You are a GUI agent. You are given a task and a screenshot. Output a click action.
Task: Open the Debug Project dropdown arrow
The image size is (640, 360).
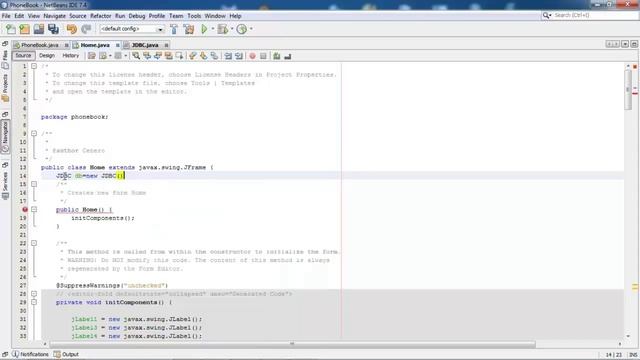click(x=232, y=29)
